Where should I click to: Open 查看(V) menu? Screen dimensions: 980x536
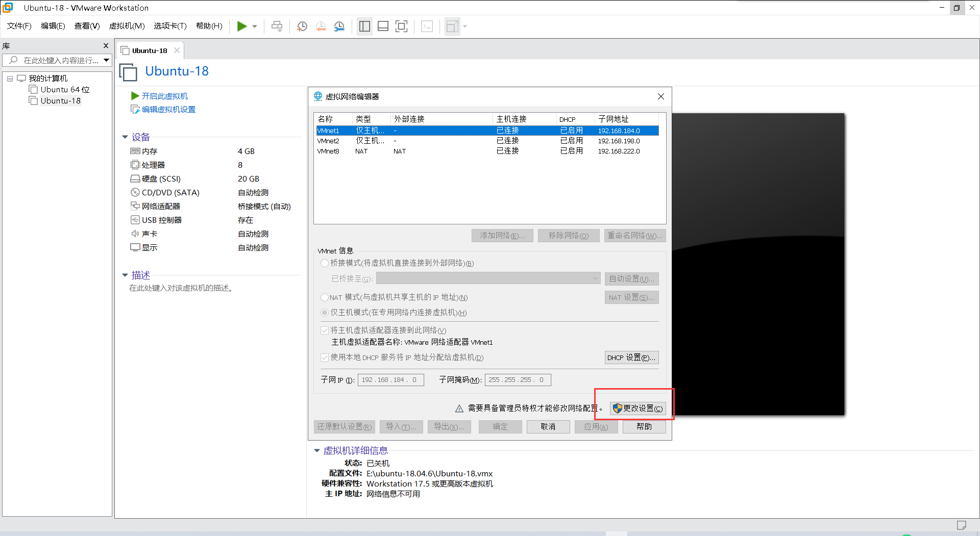87,26
